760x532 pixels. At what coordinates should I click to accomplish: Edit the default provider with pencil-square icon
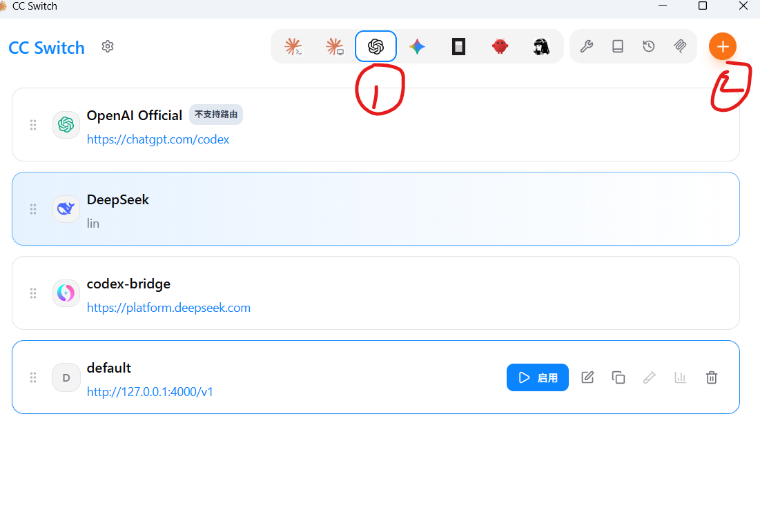[x=587, y=377]
